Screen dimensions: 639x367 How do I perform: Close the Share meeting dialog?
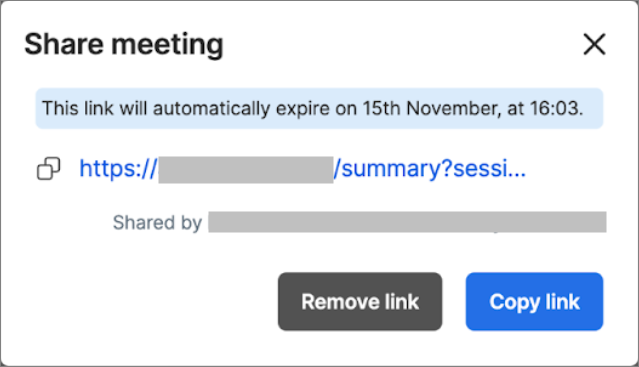tap(594, 44)
